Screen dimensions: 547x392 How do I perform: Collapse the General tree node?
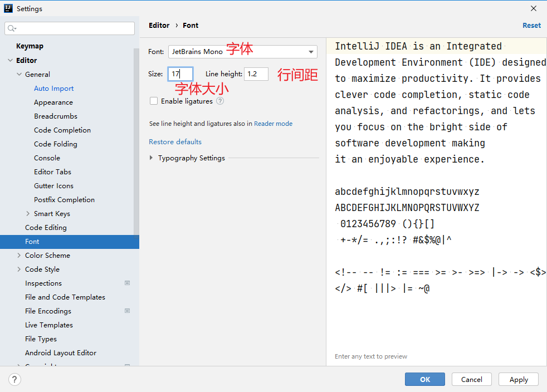point(19,74)
